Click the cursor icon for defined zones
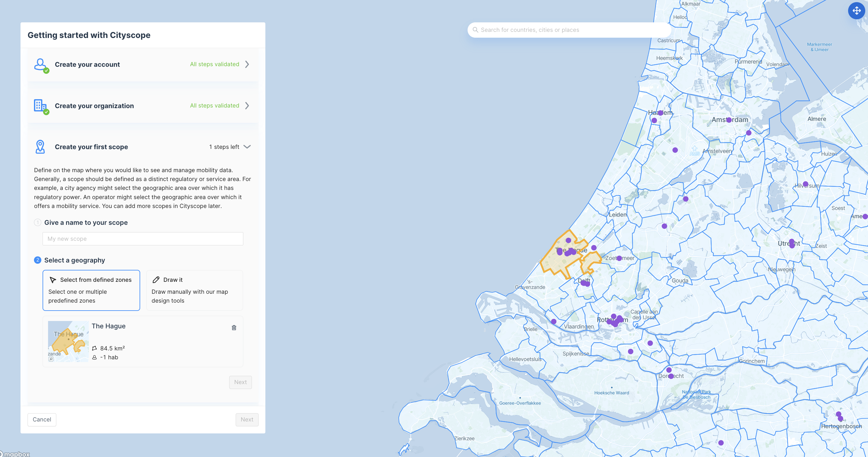This screenshot has width=868, height=457. tap(53, 280)
